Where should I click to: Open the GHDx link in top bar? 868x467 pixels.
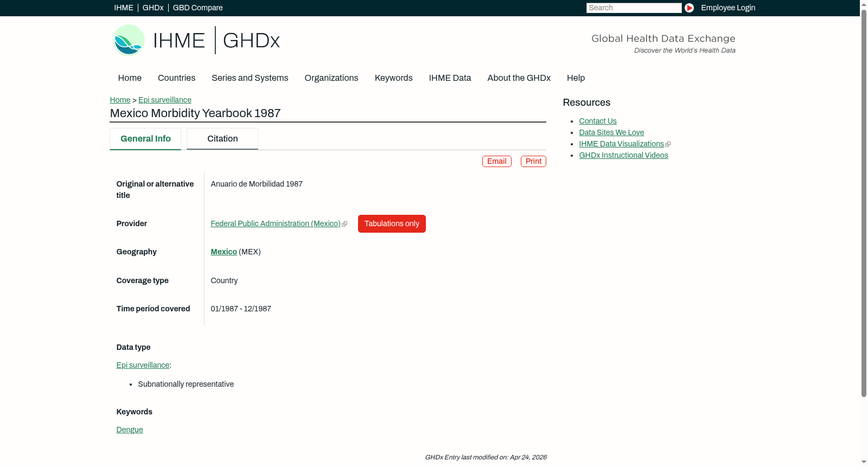click(153, 8)
